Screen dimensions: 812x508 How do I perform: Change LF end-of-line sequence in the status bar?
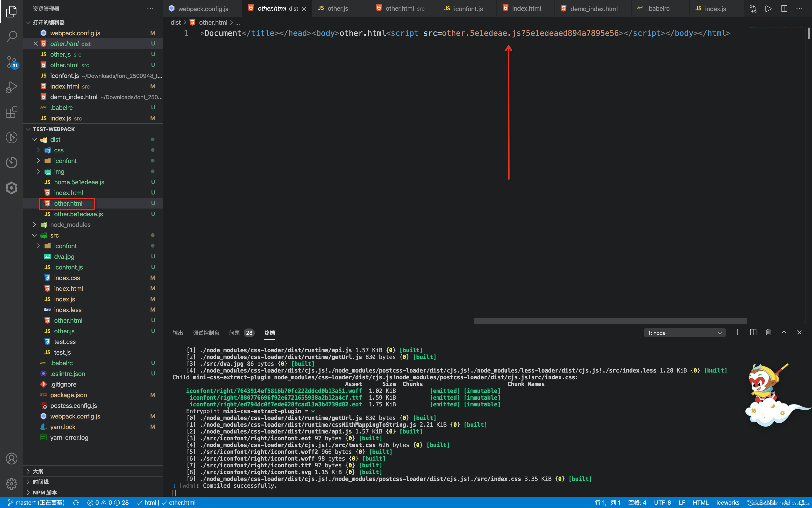point(682,503)
